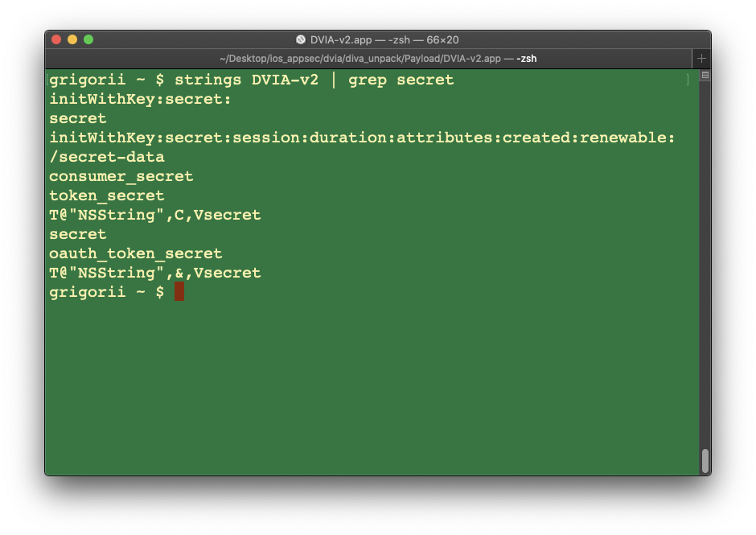This screenshot has height=535, width=756.
Task: Click the split pane icon above the scrollbar
Action: 705,75
